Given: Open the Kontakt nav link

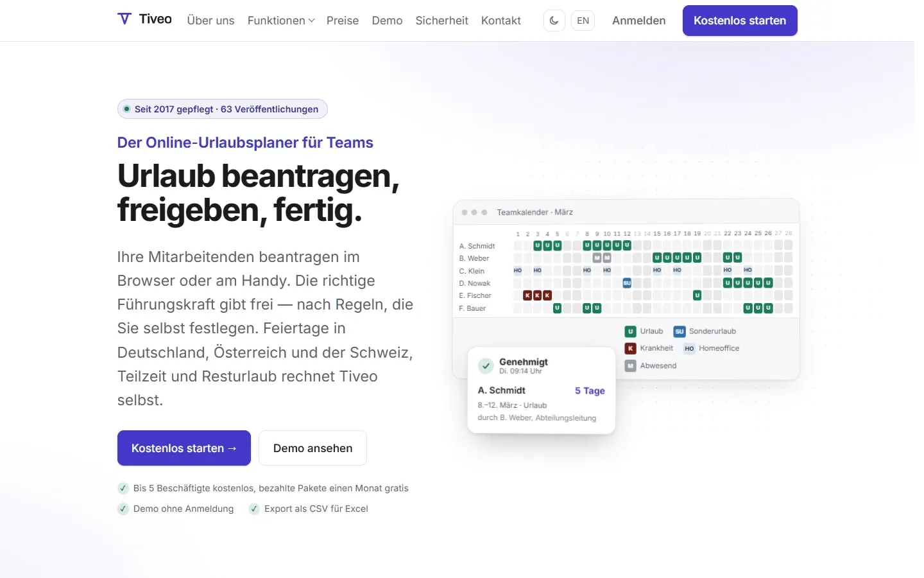Looking at the screenshot, I should [501, 21].
